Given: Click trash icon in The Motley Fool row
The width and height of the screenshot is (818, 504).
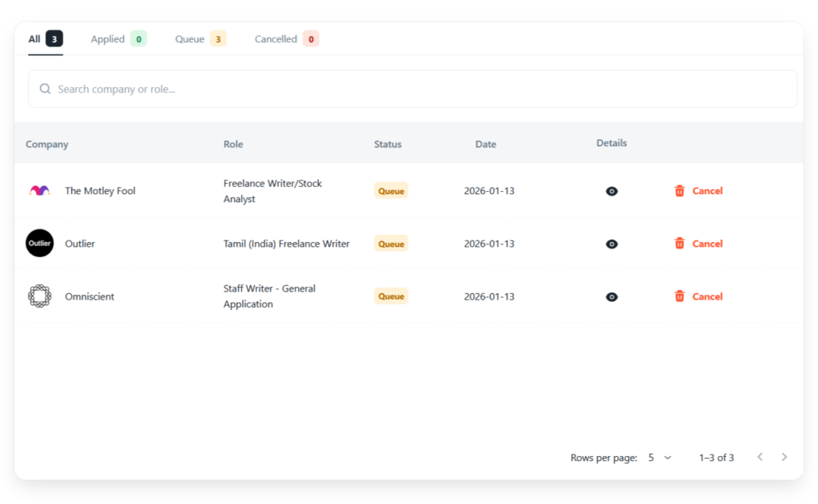Looking at the screenshot, I should (680, 191).
